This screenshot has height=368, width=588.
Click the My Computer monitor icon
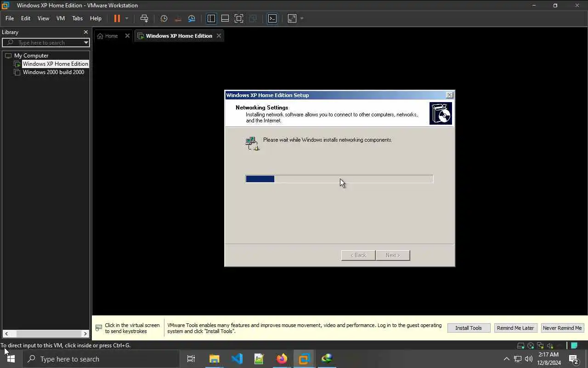coord(8,56)
